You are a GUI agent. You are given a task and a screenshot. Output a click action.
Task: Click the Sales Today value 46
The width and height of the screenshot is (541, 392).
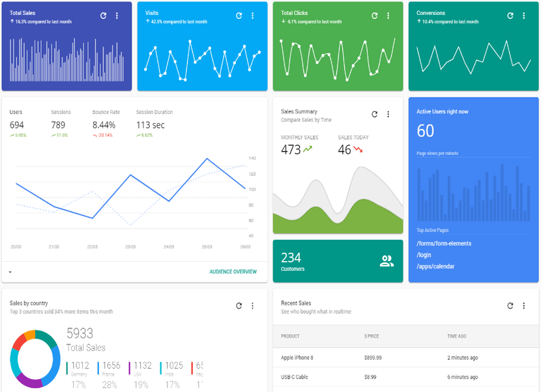344,150
